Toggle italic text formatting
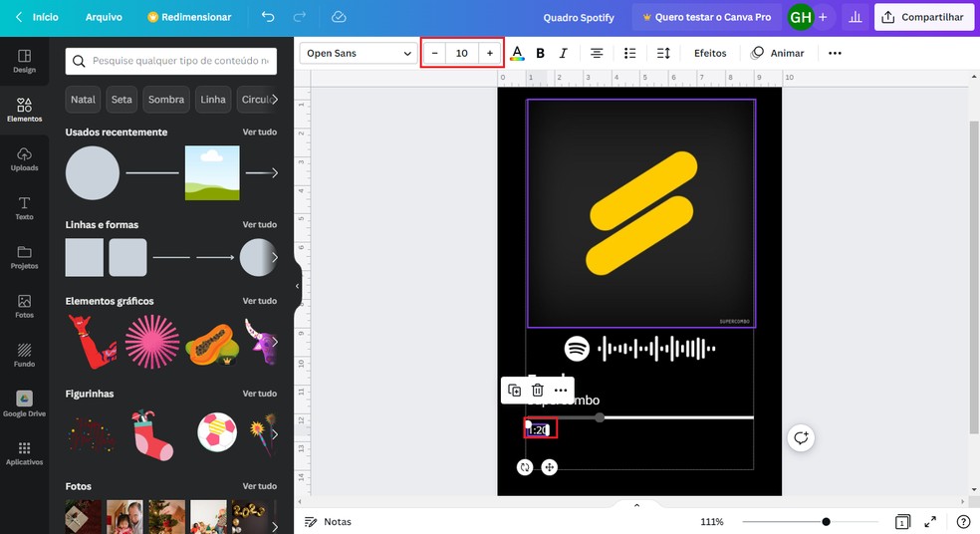Image resolution: width=980 pixels, height=534 pixels. (x=564, y=53)
